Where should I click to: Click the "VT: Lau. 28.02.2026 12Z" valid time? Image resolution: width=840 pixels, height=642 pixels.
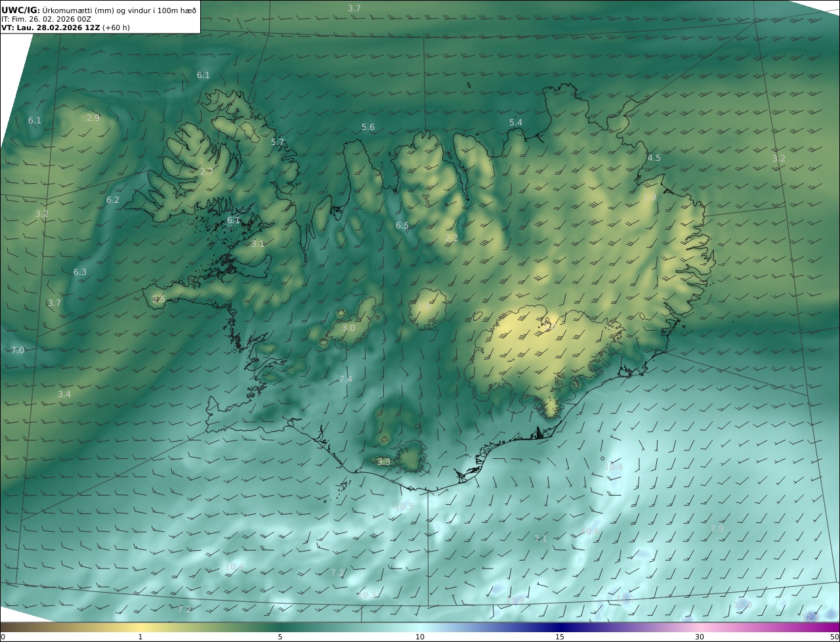[x=51, y=28]
